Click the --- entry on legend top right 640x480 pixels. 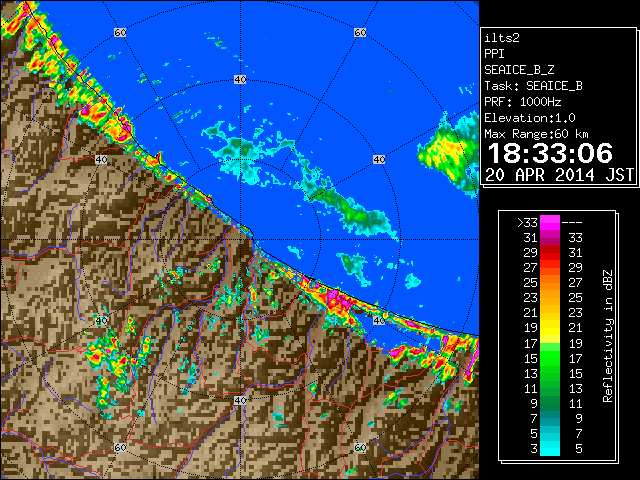572,223
